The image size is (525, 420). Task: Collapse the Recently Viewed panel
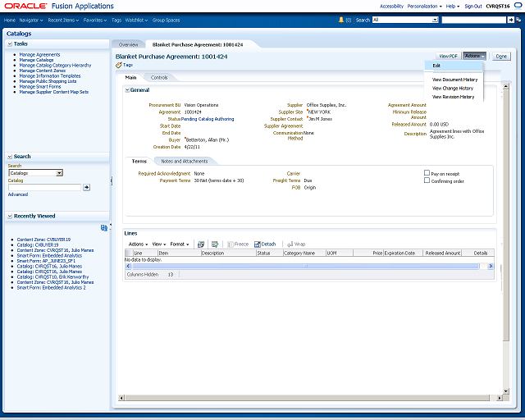tap(10, 217)
